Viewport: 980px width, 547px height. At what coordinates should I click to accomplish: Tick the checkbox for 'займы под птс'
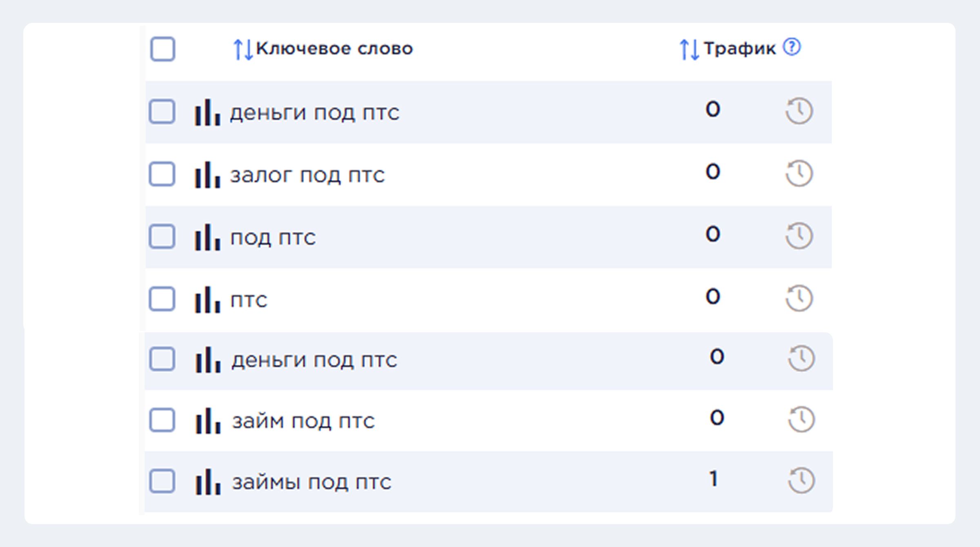(162, 481)
